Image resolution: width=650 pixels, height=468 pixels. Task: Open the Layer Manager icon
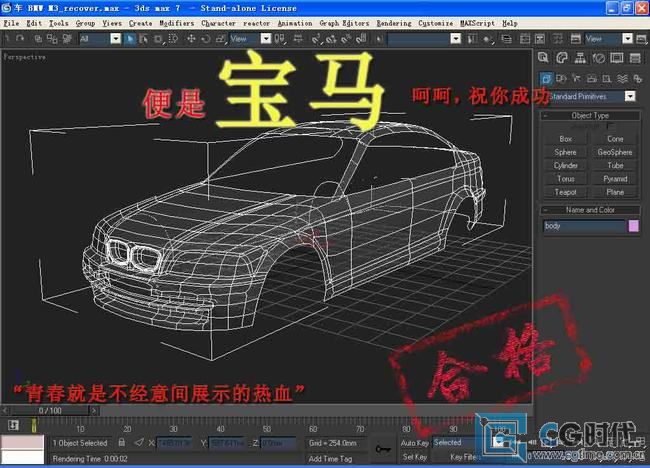click(506, 39)
